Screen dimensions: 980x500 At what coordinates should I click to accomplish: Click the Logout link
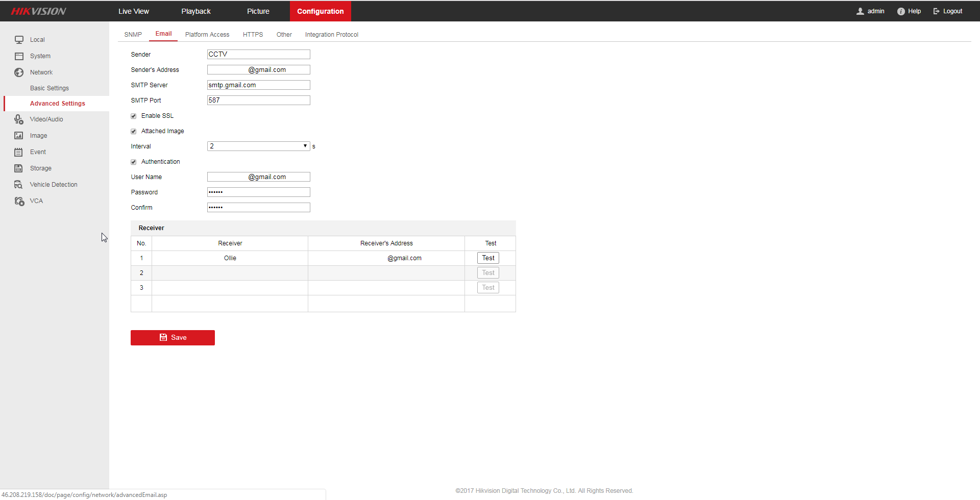pos(948,11)
